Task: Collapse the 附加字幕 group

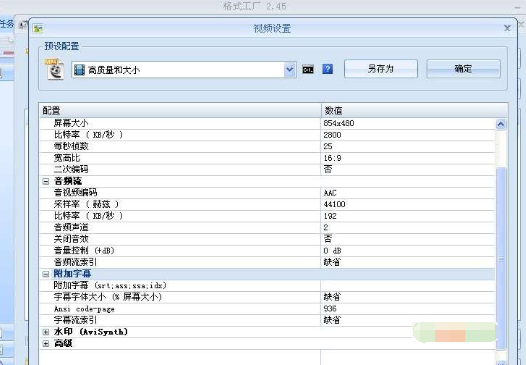Action: (x=46, y=274)
